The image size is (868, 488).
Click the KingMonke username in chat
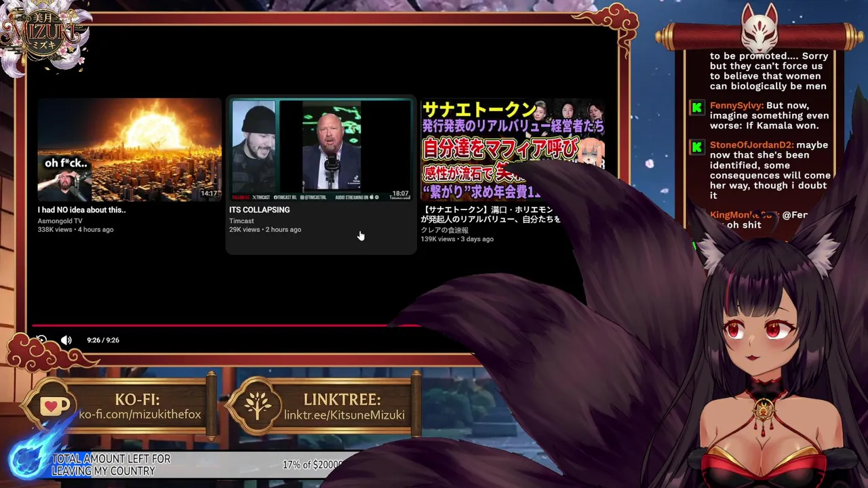[744, 215]
